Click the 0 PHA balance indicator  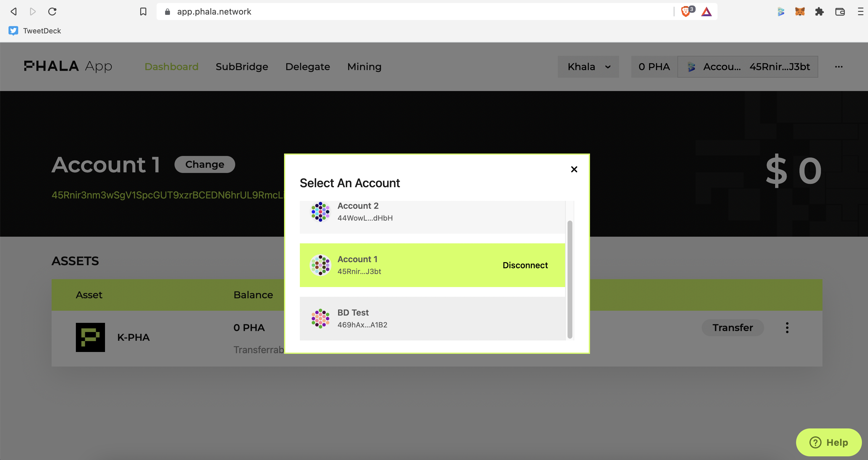coord(654,67)
